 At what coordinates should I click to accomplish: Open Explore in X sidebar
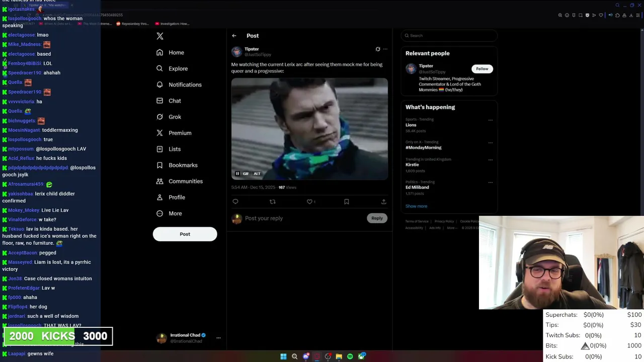tap(172, 68)
